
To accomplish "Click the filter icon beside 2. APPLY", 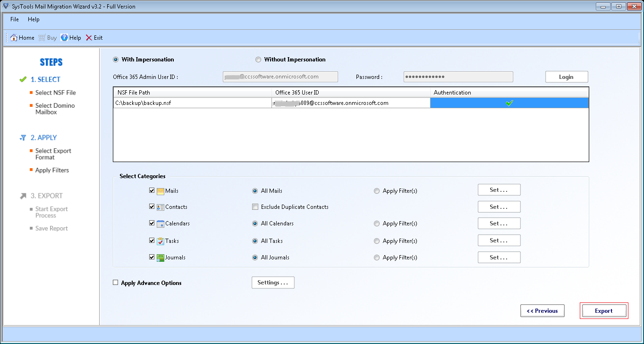I will pos(23,138).
